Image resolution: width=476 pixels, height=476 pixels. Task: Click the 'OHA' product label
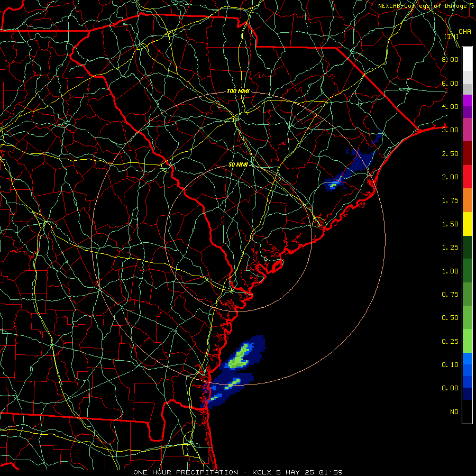[x=465, y=32]
